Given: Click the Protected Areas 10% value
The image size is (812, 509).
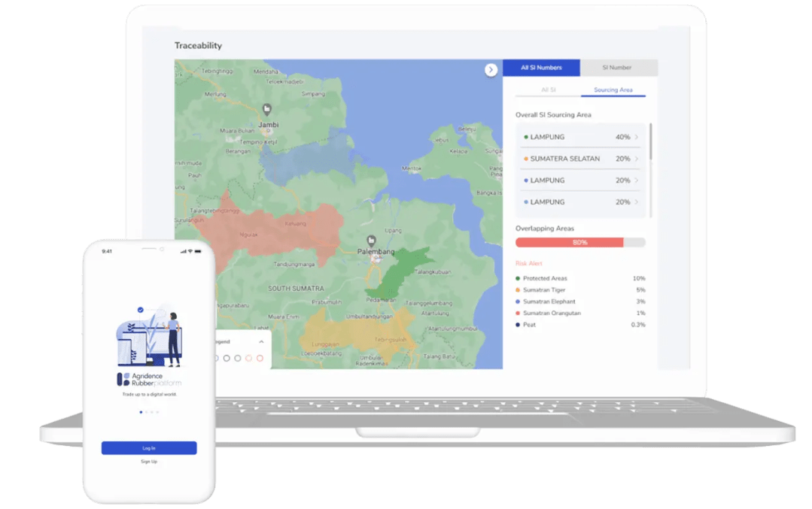Looking at the screenshot, I should pos(639,278).
